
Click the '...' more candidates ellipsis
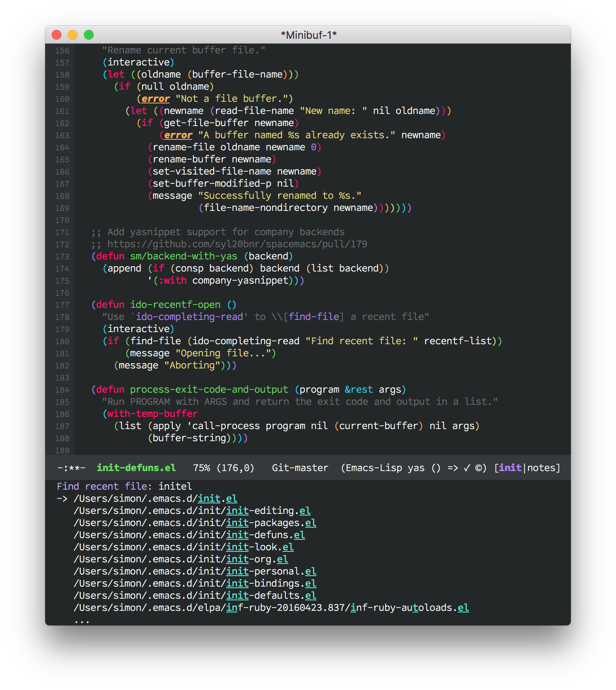(x=82, y=621)
